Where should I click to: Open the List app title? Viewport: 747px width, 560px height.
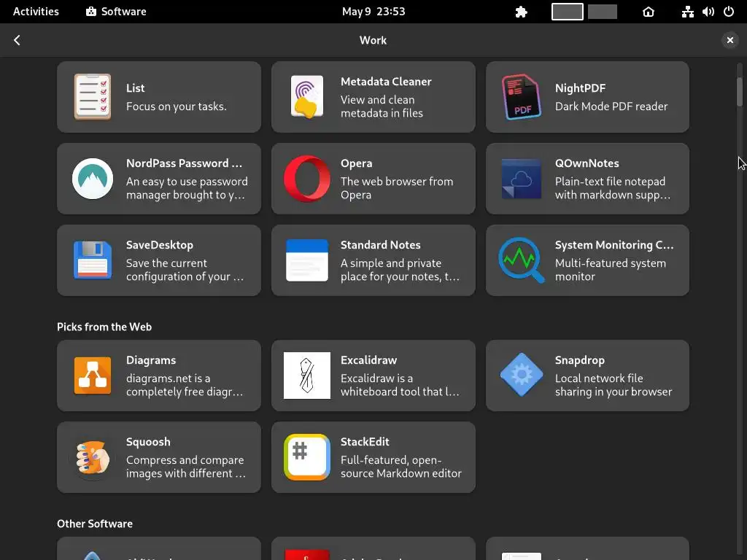coord(135,88)
